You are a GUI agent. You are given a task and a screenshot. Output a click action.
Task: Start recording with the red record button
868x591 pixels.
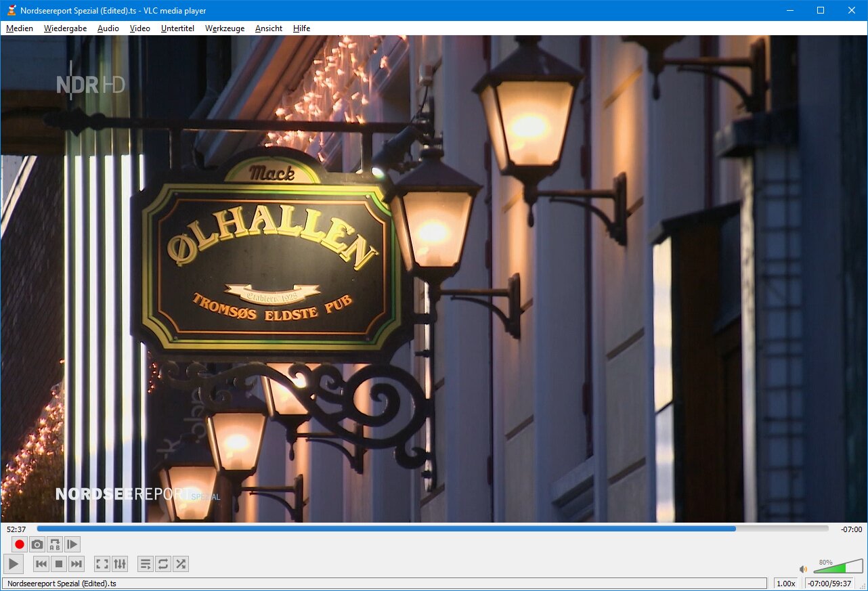point(20,544)
